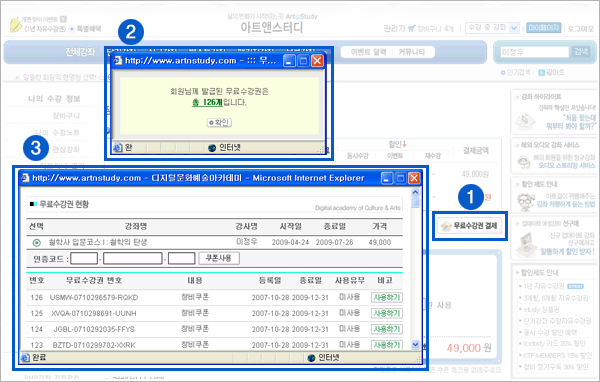Click the 강좌 하이라이트 paper illustration icon
600x382 pixels.
[x=525, y=120]
